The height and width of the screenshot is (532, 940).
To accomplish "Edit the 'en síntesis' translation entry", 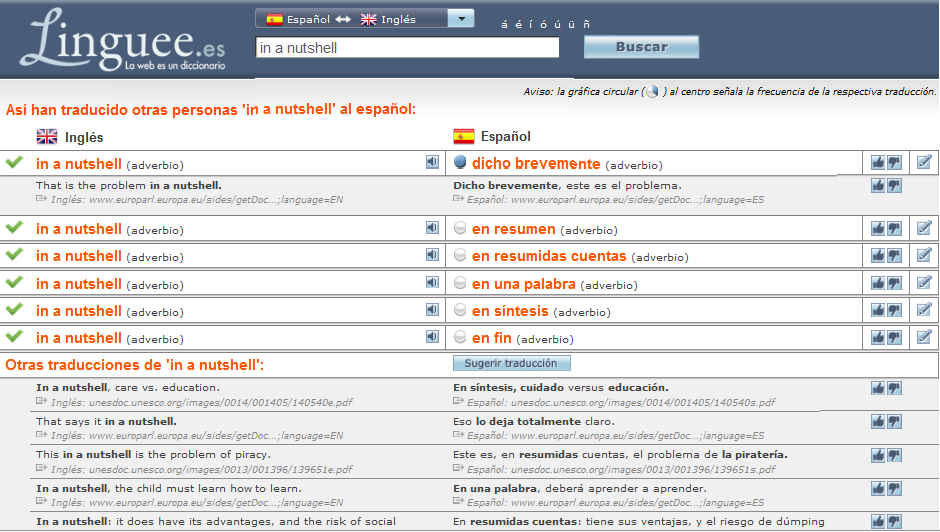I will click(x=924, y=309).
